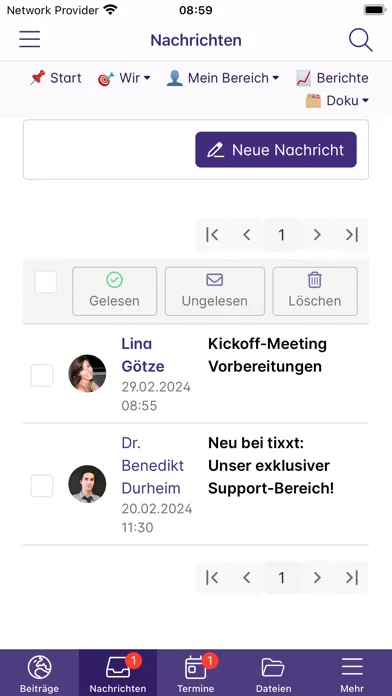Mark selected as Gelesen
The image size is (392, 696).
click(x=115, y=291)
